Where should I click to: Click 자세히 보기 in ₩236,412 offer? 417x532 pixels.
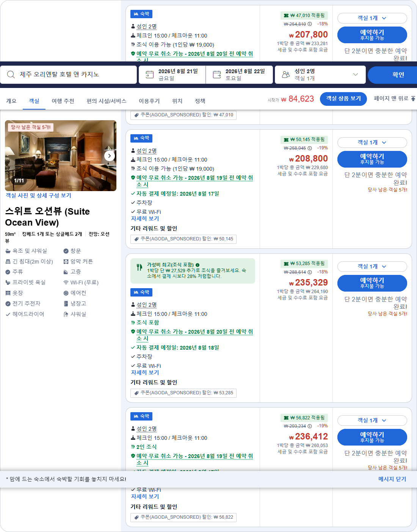point(145,497)
